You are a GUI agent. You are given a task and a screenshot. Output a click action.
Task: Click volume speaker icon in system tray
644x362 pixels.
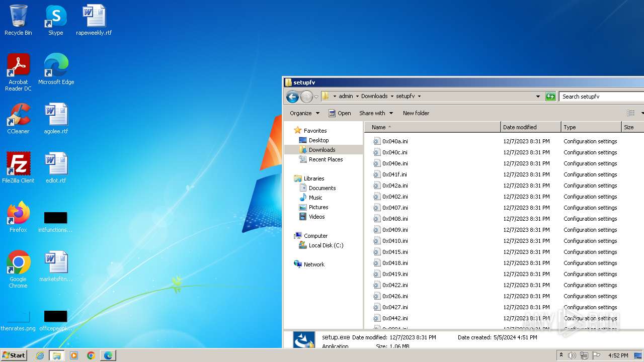pyautogui.click(x=572, y=355)
